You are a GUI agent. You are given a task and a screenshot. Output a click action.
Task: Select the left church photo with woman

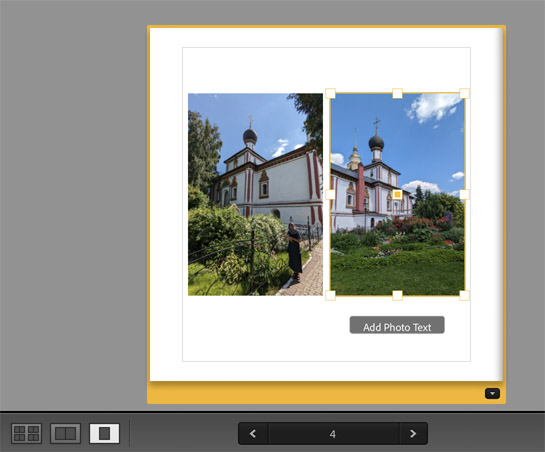click(x=255, y=194)
